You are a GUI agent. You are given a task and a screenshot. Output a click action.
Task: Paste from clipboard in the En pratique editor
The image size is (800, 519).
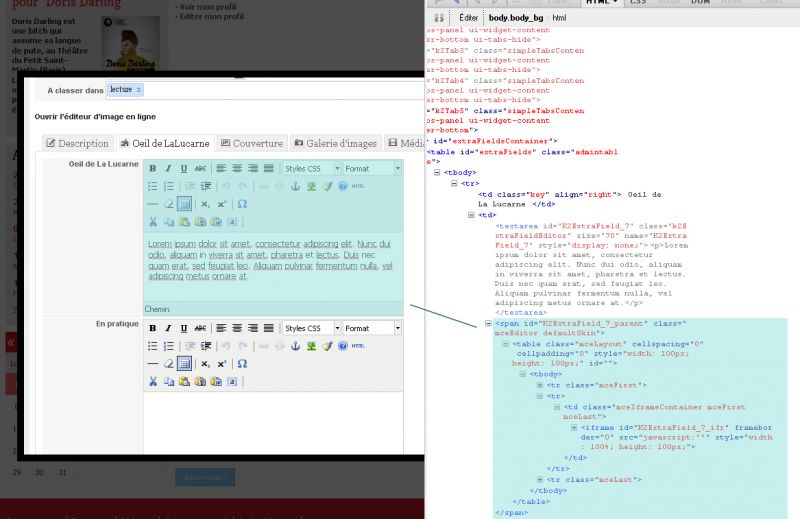[x=184, y=381]
